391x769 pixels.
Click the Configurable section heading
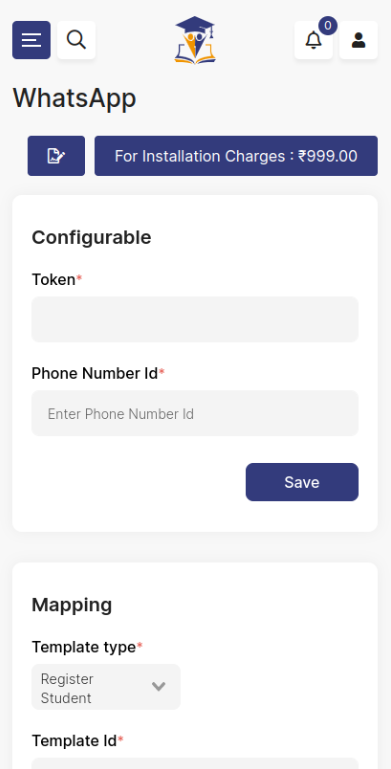pyautogui.click(x=92, y=237)
